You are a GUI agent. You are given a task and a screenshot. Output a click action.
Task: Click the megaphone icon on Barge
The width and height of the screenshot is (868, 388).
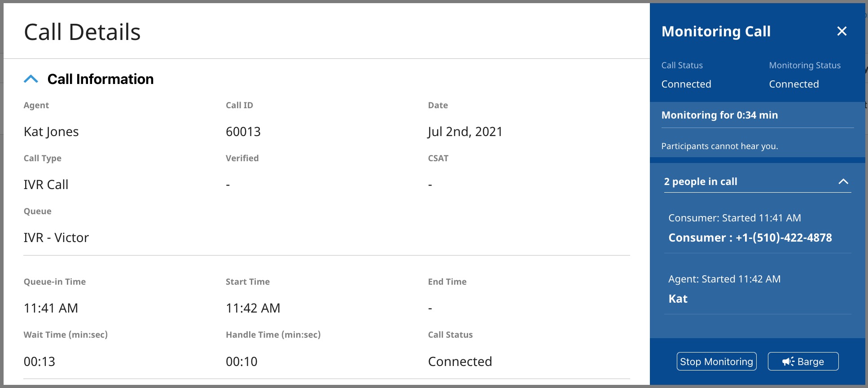(x=788, y=362)
